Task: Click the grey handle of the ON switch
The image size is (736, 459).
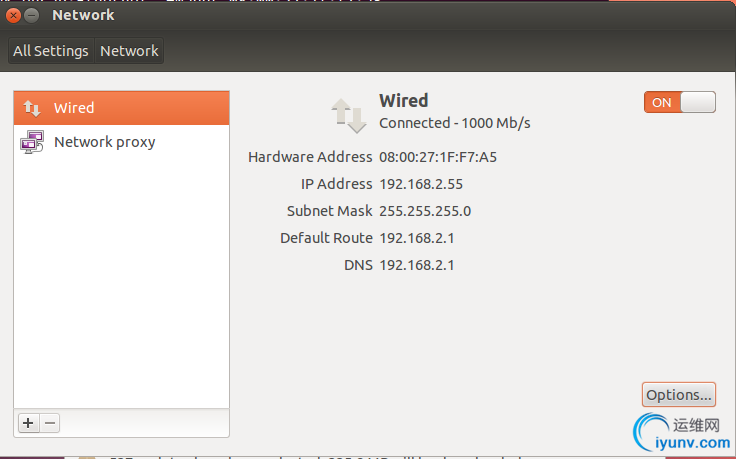Action: (x=698, y=102)
